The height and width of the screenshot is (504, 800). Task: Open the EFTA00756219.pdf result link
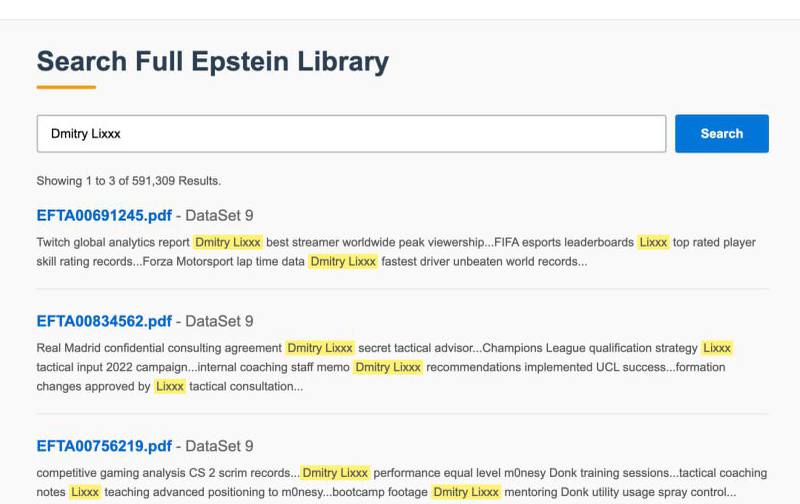point(104,446)
